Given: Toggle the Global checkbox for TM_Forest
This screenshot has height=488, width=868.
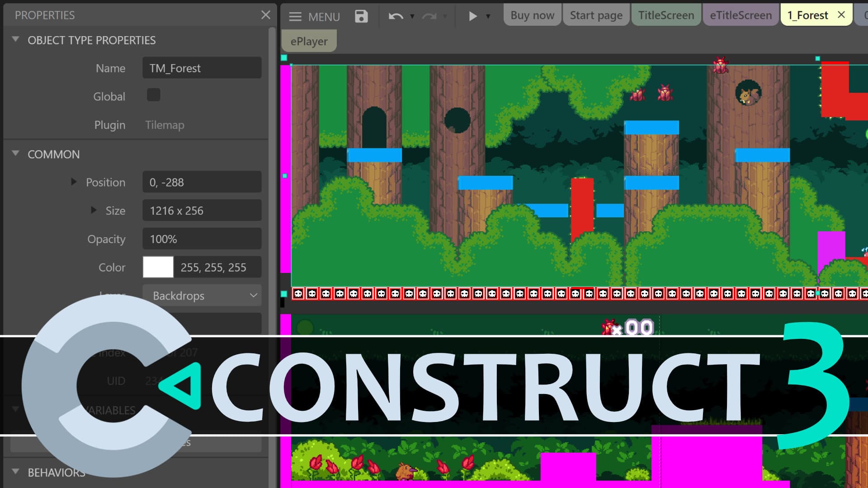Looking at the screenshot, I should [x=154, y=96].
